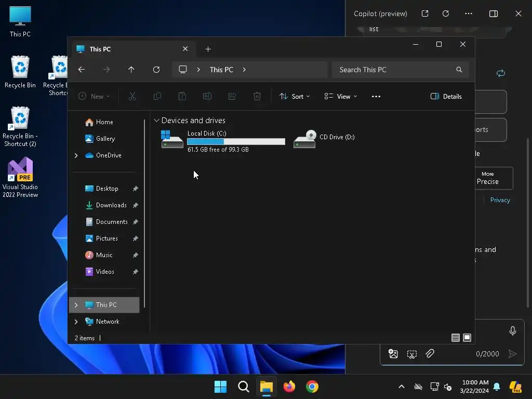Expand OneDrive in navigation pane
This screenshot has width=532, height=399.
click(x=76, y=155)
